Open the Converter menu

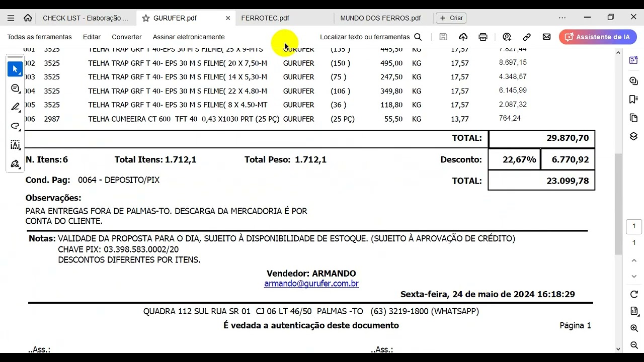coord(127,37)
